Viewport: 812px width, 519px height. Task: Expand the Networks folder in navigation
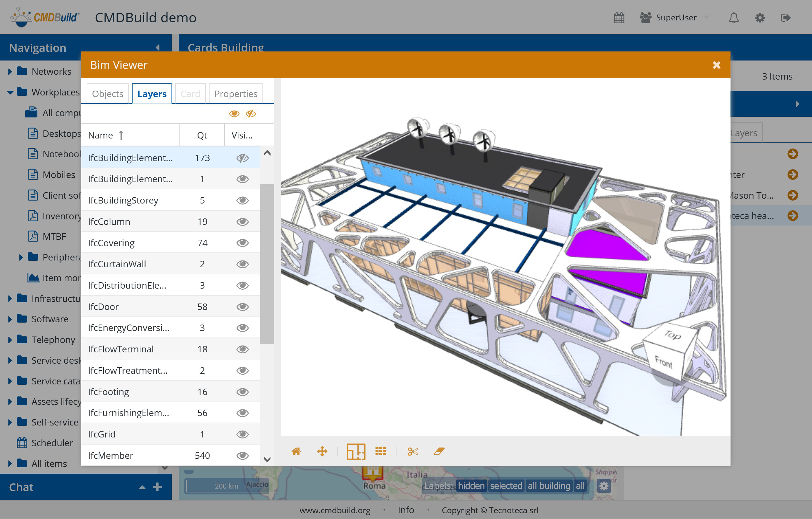click(x=10, y=72)
